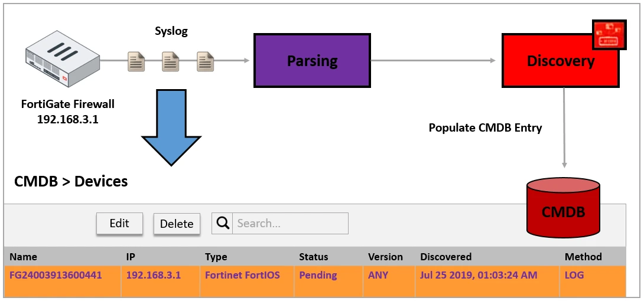Click the 192.168.3.1 IP cell in the device row
Image resolution: width=644 pixels, height=301 pixels.
[154, 275]
